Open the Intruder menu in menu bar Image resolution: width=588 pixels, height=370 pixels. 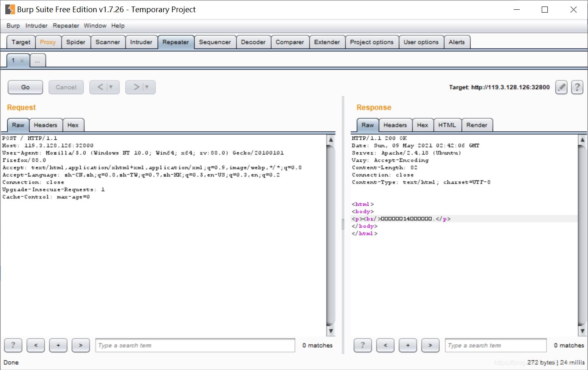tap(36, 26)
